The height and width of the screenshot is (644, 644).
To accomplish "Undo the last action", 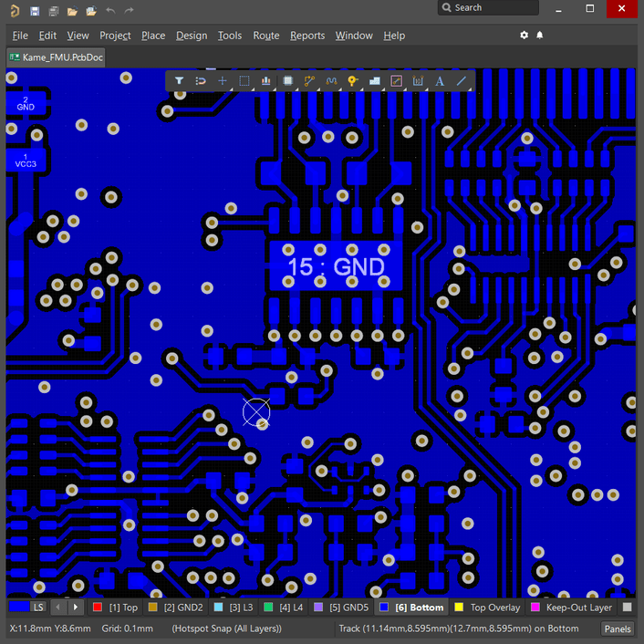I will [x=110, y=10].
